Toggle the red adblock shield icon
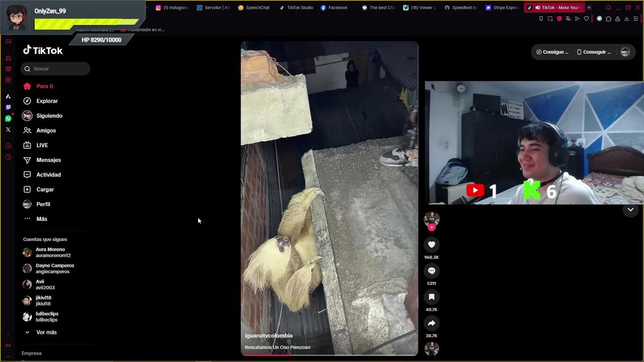The width and height of the screenshot is (644, 362). click(x=559, y=19)
